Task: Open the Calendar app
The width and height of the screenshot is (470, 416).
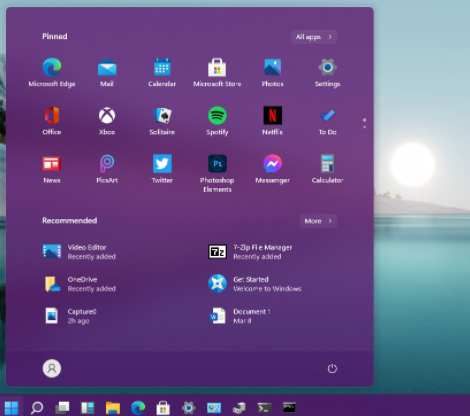Action: (x=162, y=72)
